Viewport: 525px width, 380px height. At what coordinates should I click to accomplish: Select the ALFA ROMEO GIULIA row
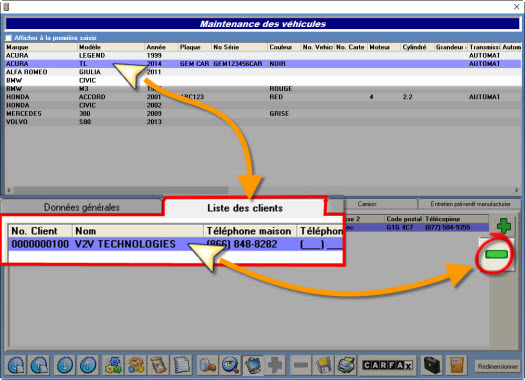click(x=263, y=72)
